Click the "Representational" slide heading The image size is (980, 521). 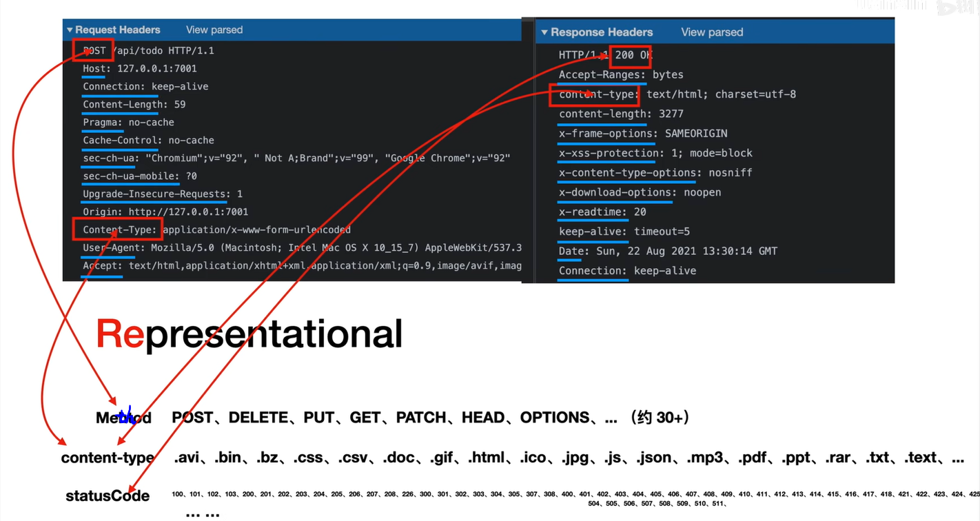pyautogui.click(x=249, y=334)
